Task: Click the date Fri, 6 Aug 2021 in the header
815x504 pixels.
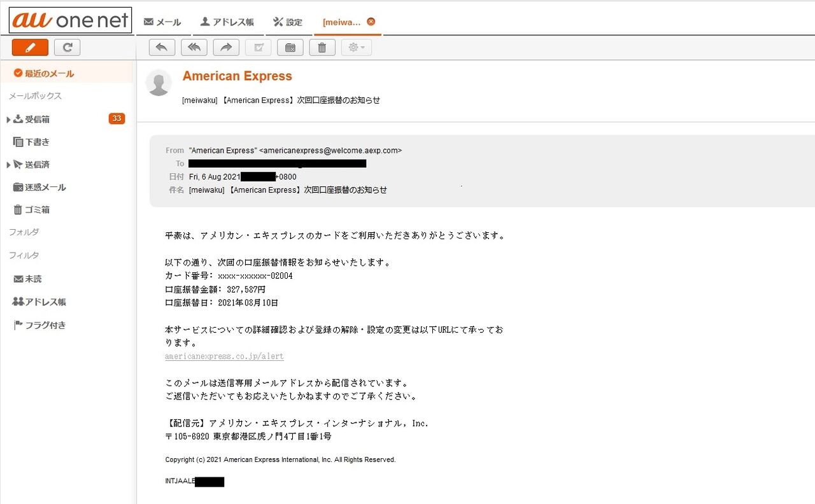Action: point(215,176)
